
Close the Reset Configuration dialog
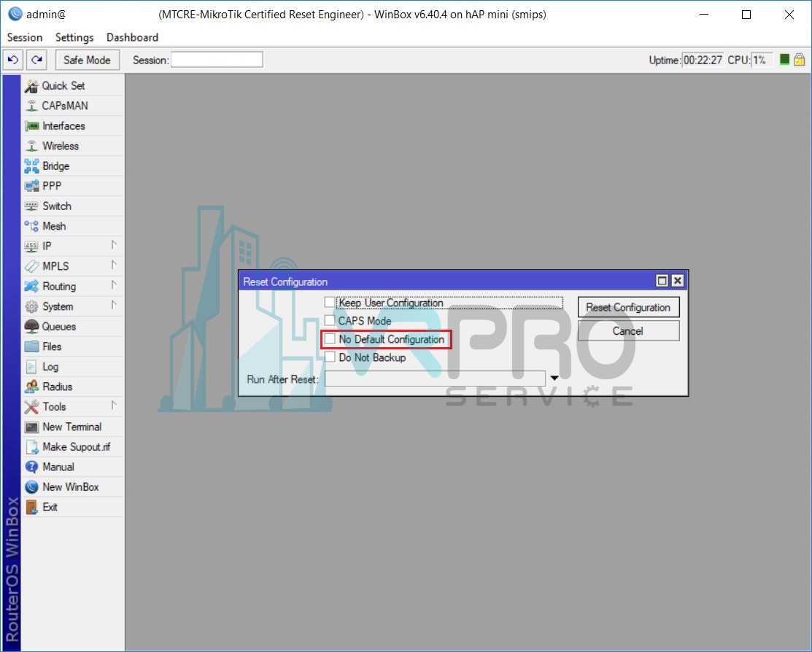[677, 281]
